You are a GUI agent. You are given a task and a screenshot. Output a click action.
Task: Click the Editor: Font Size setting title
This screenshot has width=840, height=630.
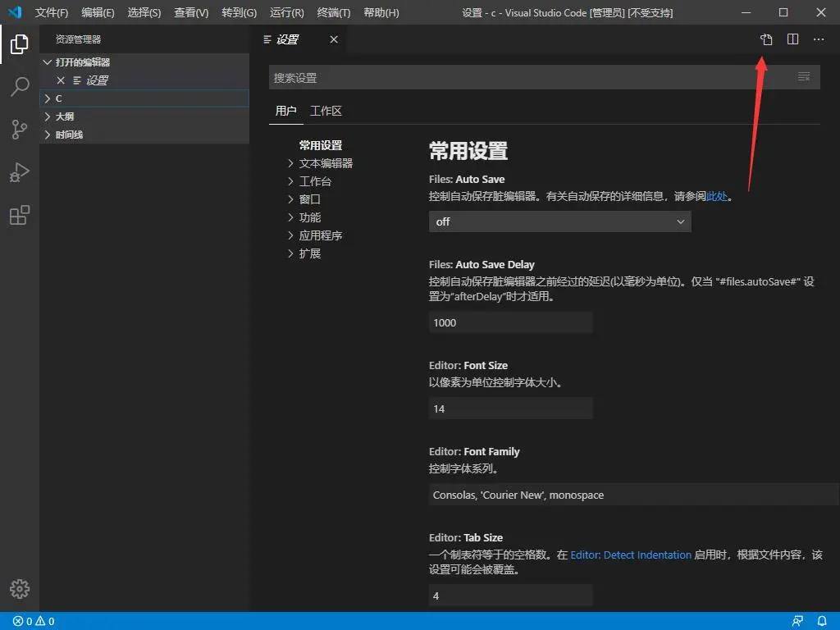click(468, 365)
